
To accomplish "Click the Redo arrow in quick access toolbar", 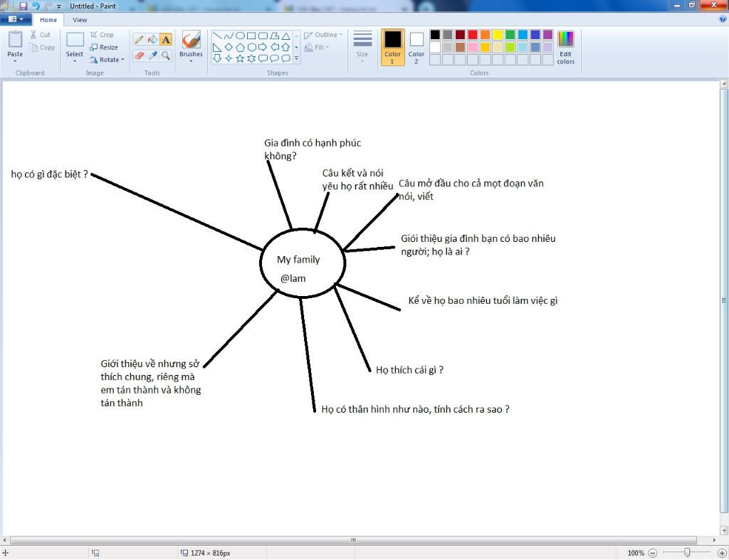I will [48, 6].
